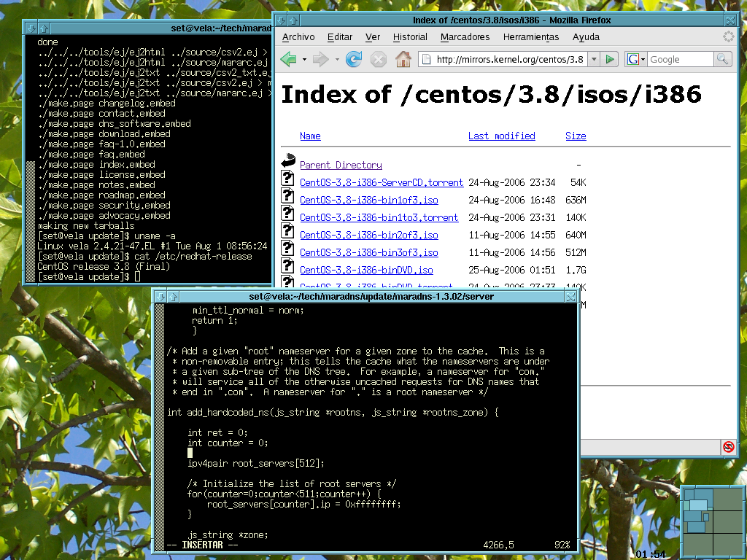Click the "25-Aug-2006 01:51" date in the listing
The height and width of the screenshot is (560, 747).
511,270
